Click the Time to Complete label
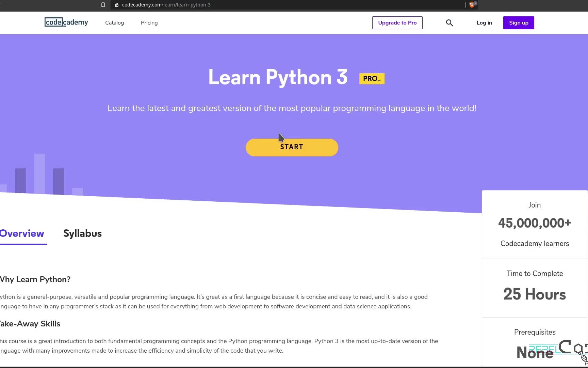The height and width of the screenshot is (368, 588). [535, 274]
